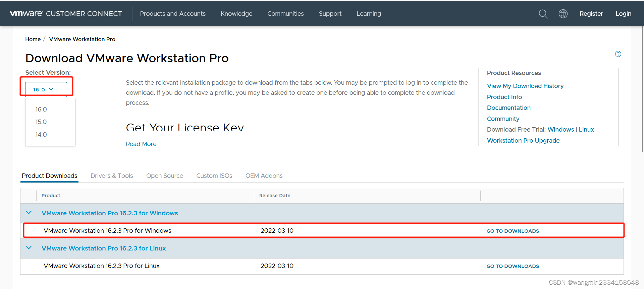Viewport: 644px width, 289px height.
Task: Switch to the Custom ISOs tab
Action: [214, 176]
